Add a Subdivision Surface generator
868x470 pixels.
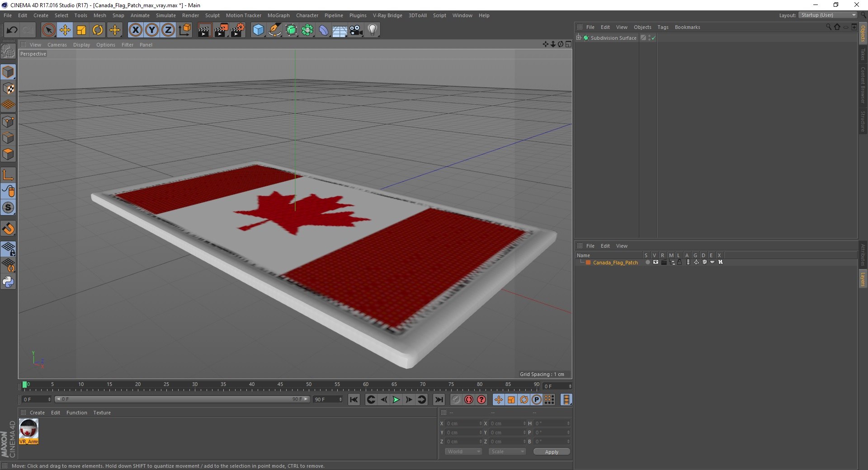tap(291, 30)
